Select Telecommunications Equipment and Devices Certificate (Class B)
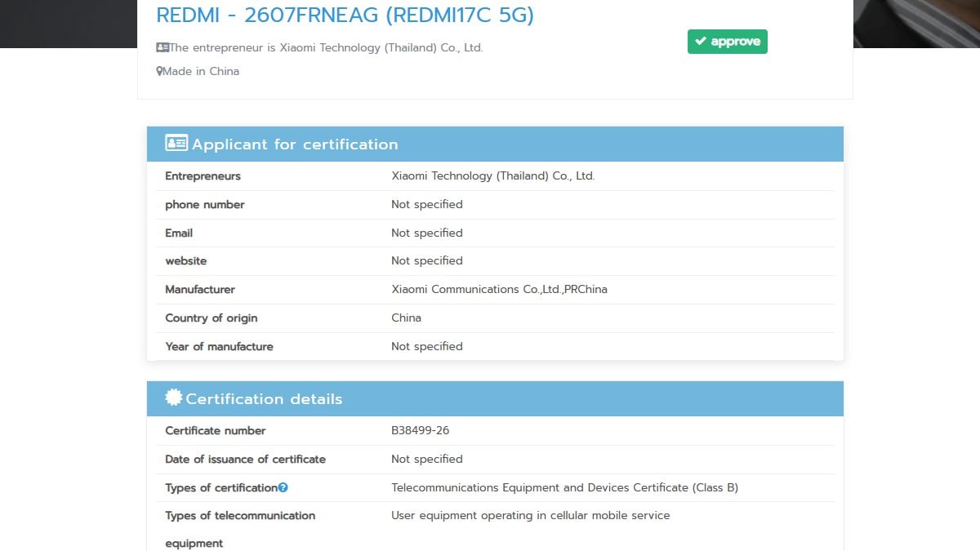The height and width of the screenshot is (551, 980). click(565, 487)
